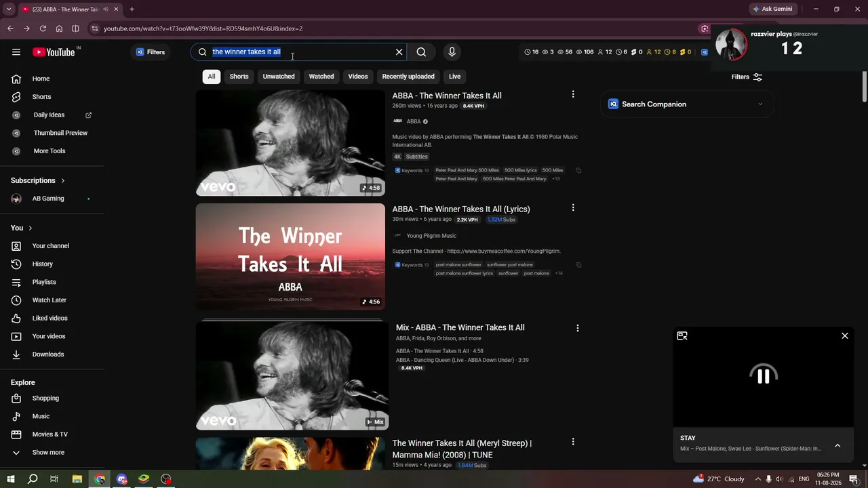Open Music under Explore
Image resolution: width=868 pixels, height=488 pixels.
coord(53,416)
